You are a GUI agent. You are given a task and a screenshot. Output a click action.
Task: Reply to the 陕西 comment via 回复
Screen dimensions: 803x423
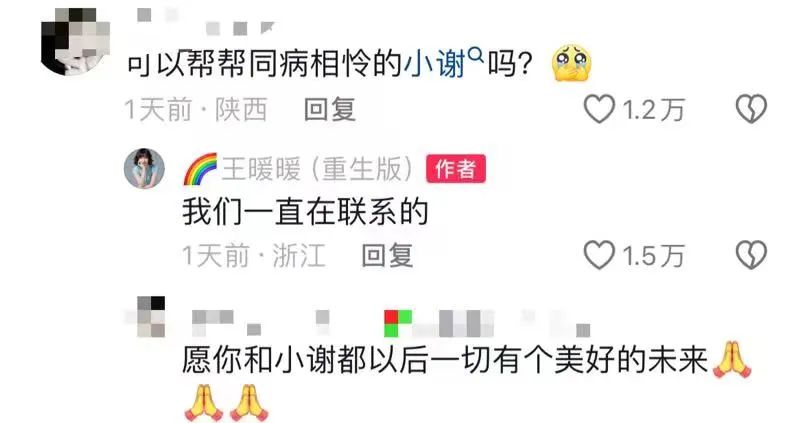click(x=330, y=110)
